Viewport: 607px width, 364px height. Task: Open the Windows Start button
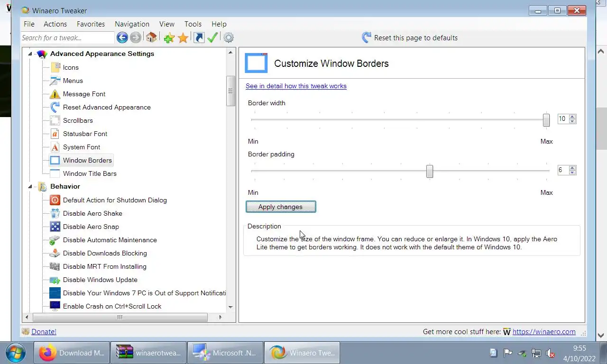tap(15, 353)
